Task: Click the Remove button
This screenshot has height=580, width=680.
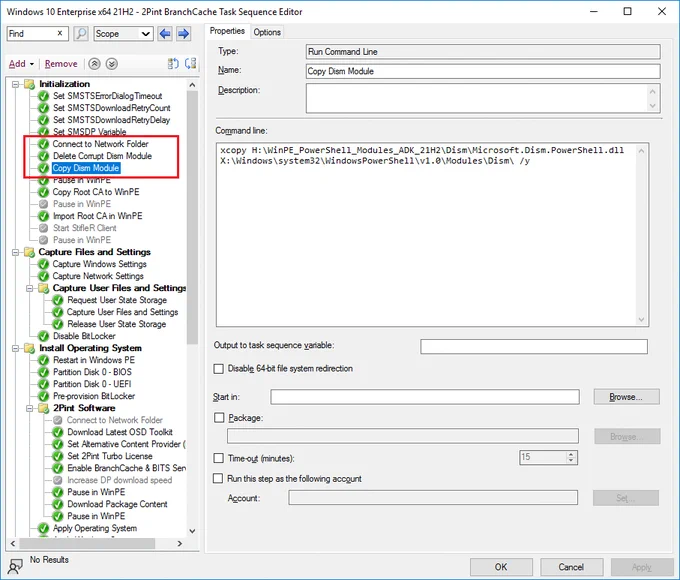Action: [x=61, y=64]
